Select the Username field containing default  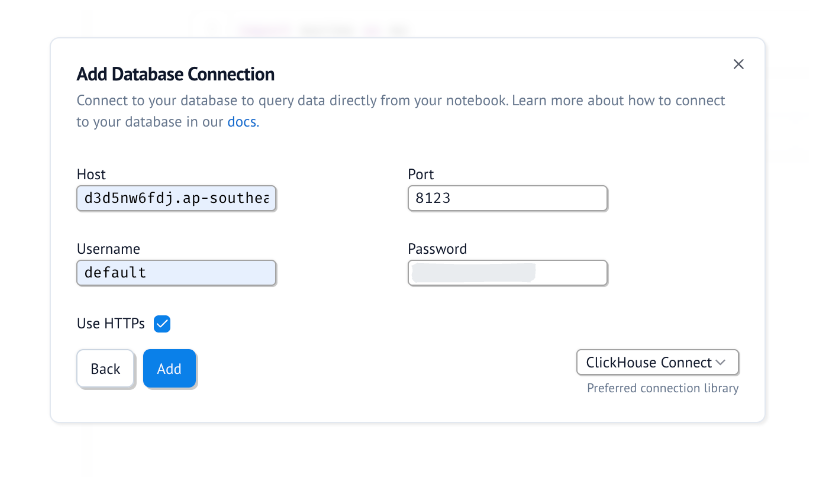click(176, 273)
